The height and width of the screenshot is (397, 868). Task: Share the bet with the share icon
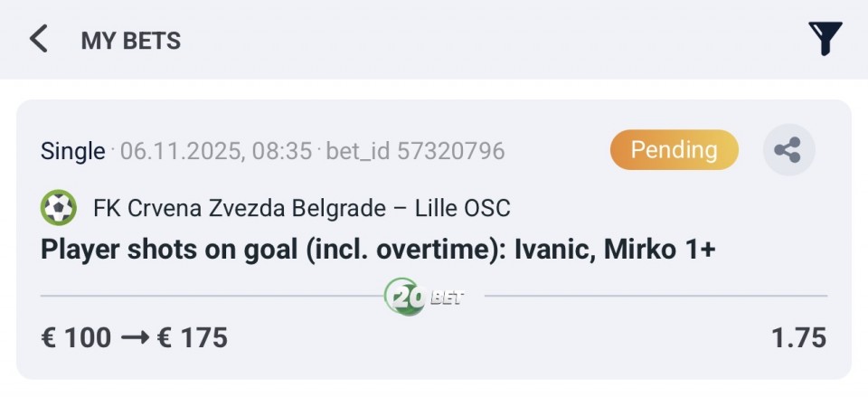(788, 150)
